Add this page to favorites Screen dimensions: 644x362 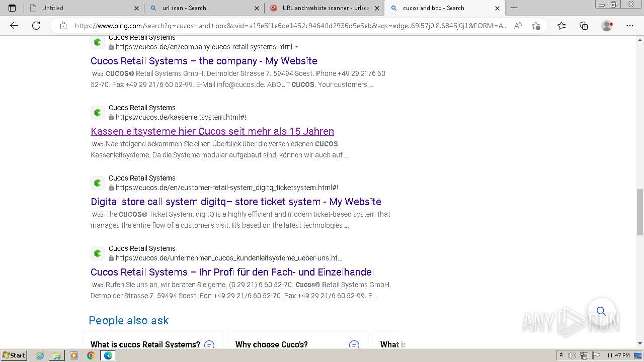[536, 26]
